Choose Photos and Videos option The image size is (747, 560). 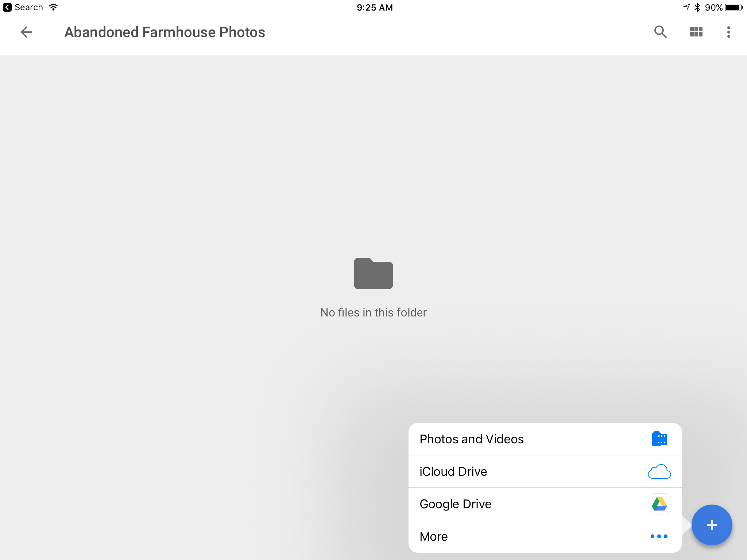[x=472, y=439]
